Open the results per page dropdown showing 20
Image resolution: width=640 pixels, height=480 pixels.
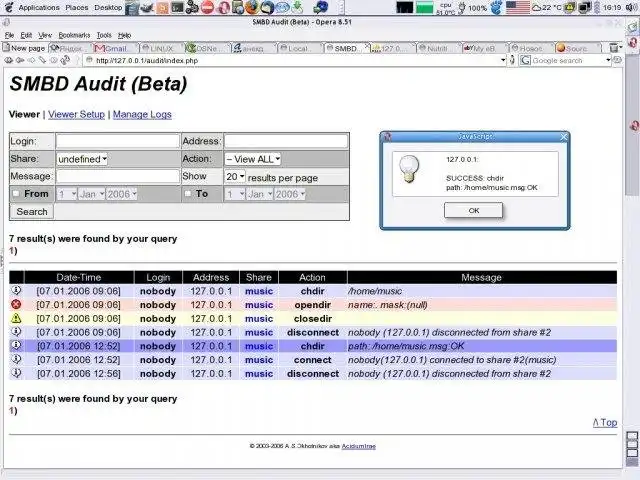[x=235, y=176]
